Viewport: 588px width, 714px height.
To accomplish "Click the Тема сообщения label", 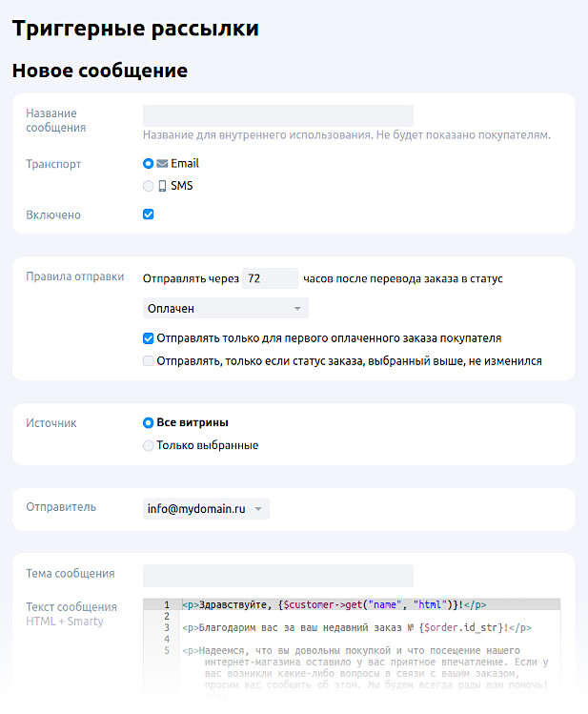I will point(71,573).
